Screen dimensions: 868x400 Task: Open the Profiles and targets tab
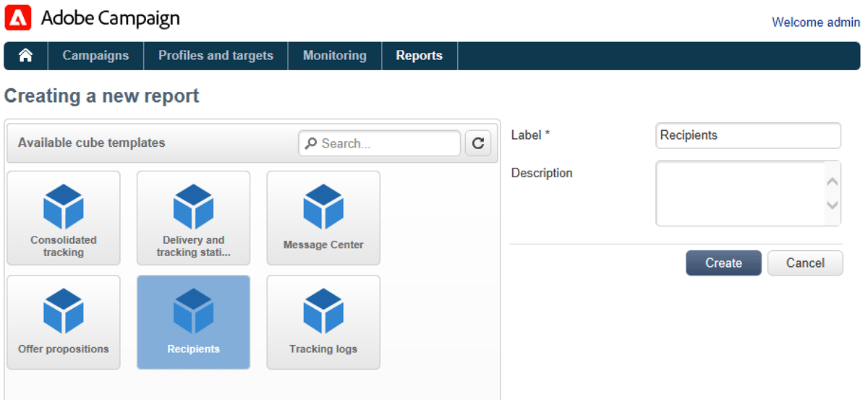pos(216,56)
